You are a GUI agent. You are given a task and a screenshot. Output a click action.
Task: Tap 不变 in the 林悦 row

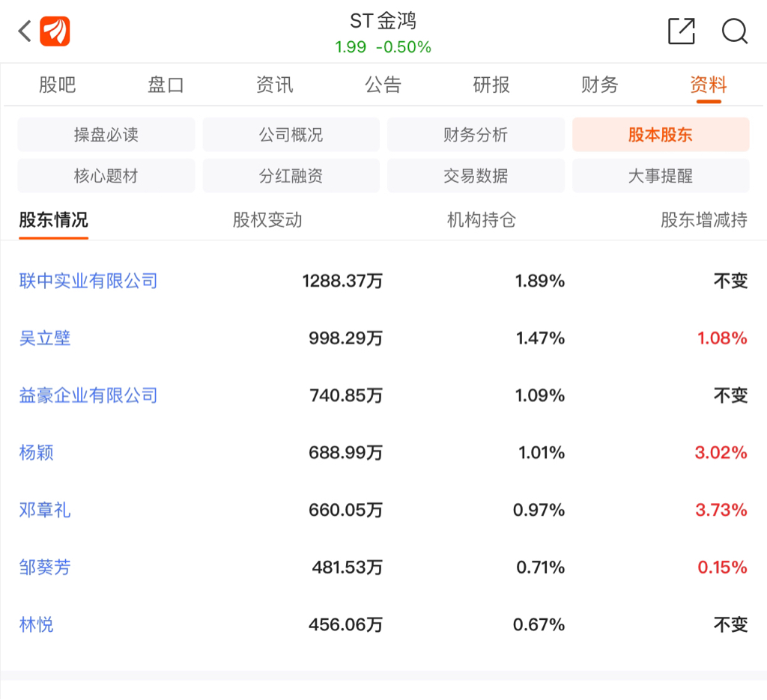click(731, 624)
